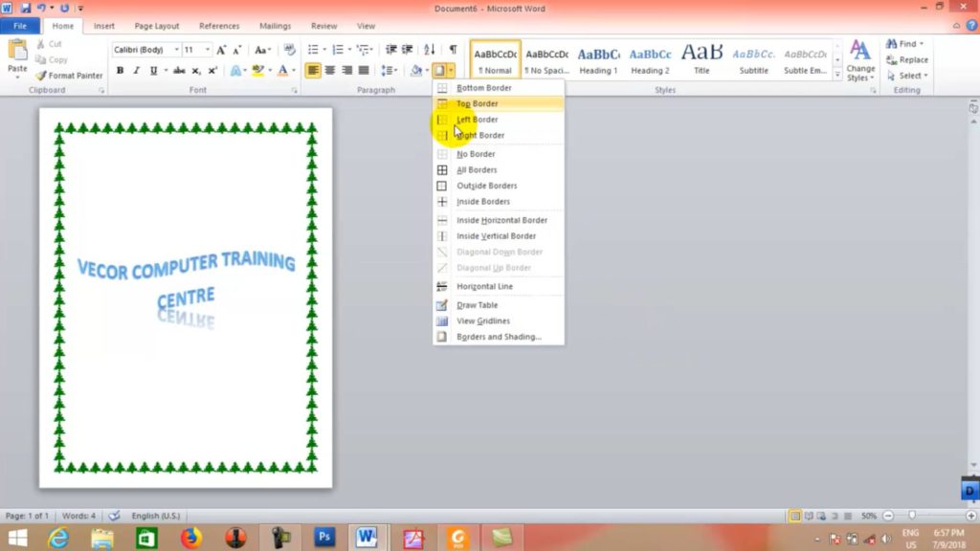Click the Grow Font icon
980x551 pixels.
[221, 50]
